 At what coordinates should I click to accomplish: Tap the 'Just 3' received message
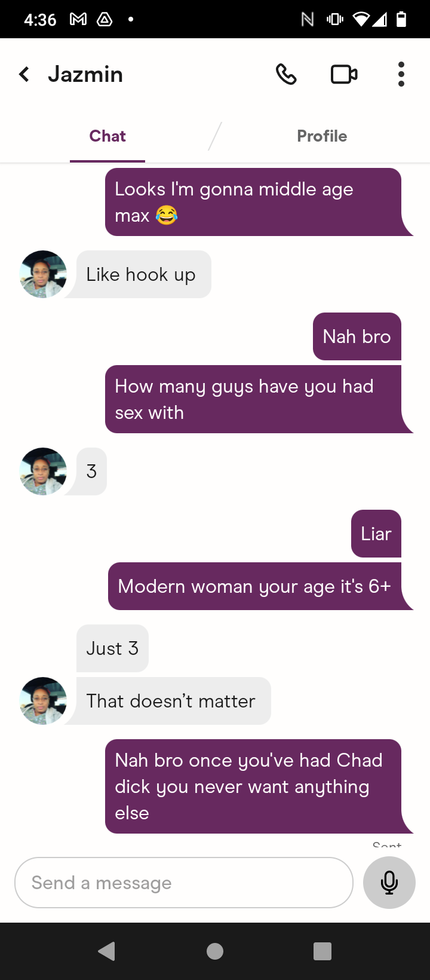coord(112,648)
